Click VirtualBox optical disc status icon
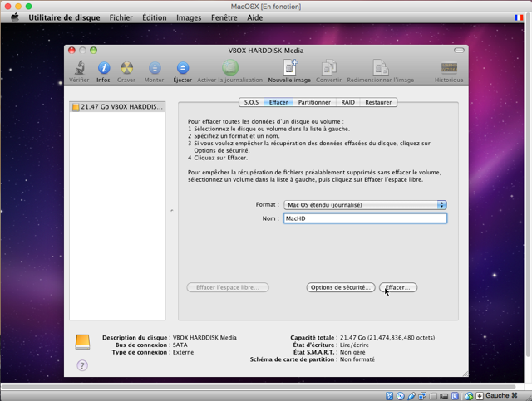Screen dimensions: 532x401 [401, 395]
